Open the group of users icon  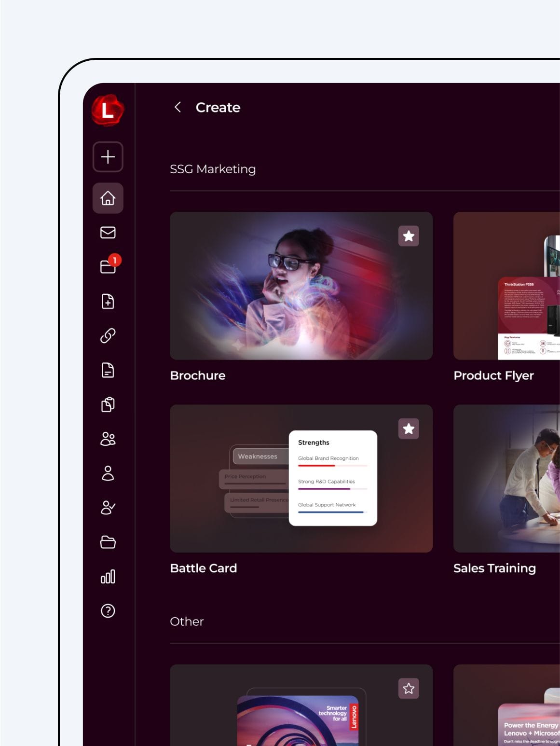(108, 439)
